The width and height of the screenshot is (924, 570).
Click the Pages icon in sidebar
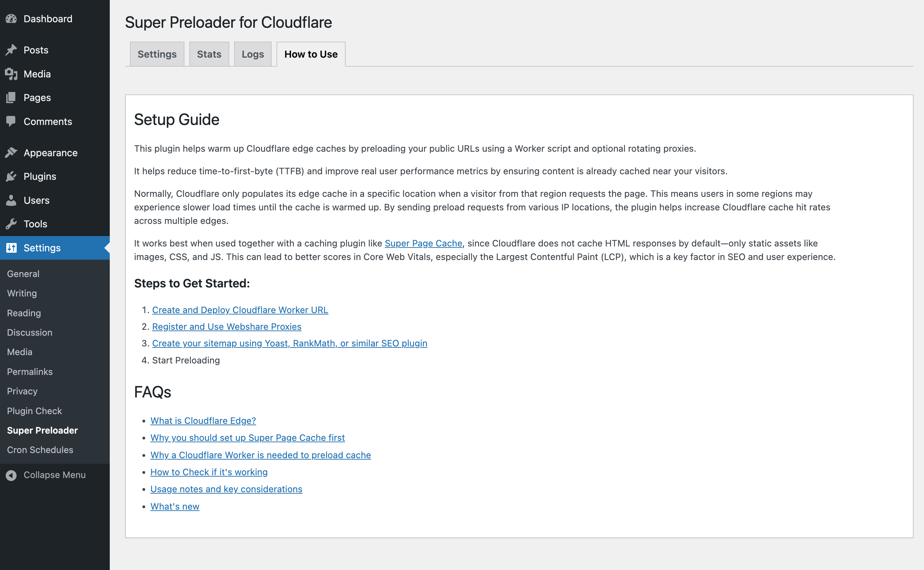pyautogui.click(x=11, y=98)
